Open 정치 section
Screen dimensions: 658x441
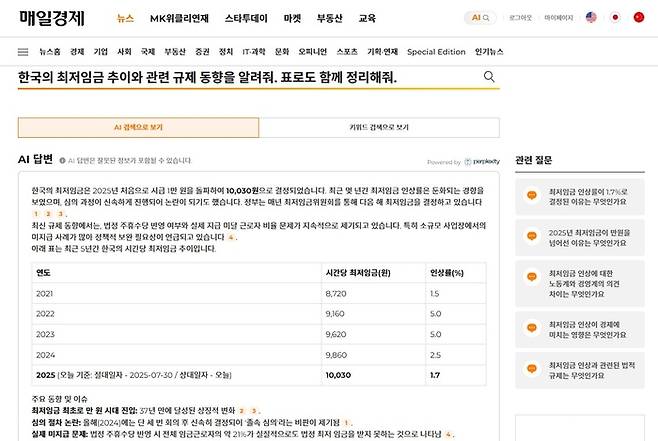click(226, 52)
